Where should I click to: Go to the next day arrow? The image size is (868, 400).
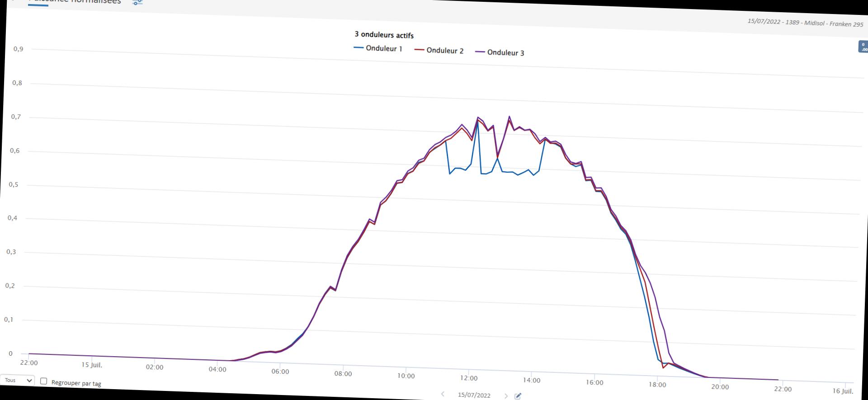(506, 396)
